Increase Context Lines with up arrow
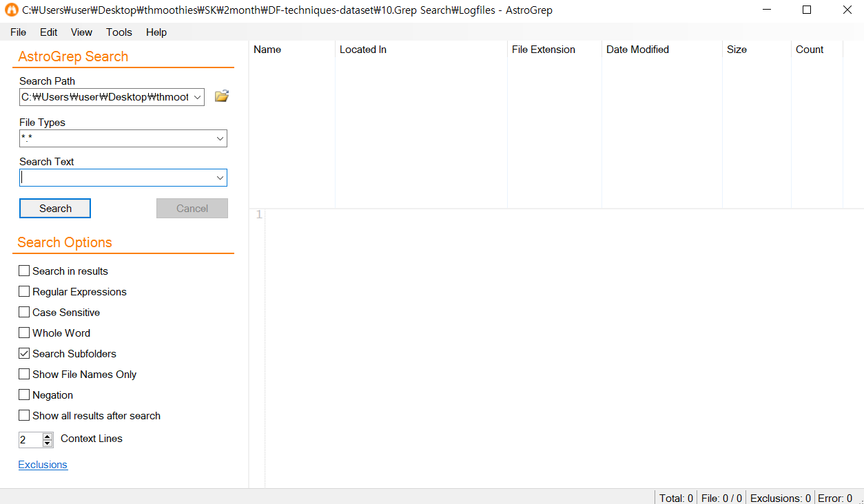864x504 pixels. coord(48,436)
